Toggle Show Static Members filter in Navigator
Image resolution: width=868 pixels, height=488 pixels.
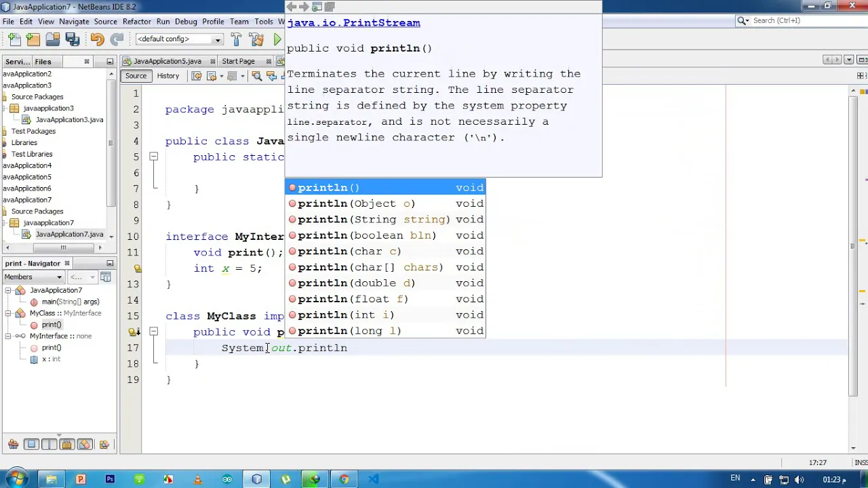[x=49, y=445]
